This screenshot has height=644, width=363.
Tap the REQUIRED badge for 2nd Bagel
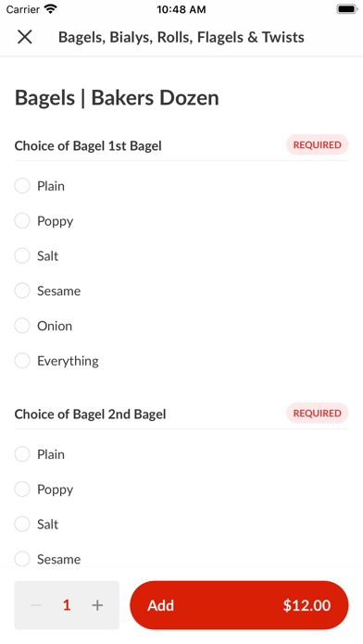click(318, 413)
